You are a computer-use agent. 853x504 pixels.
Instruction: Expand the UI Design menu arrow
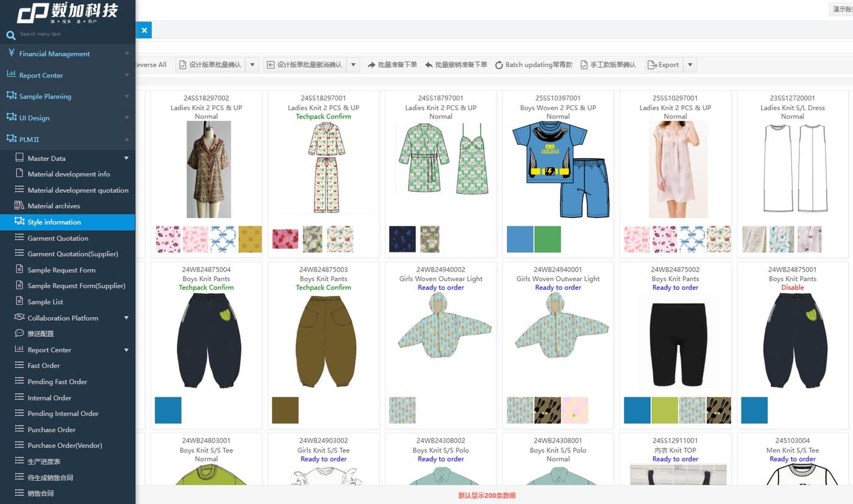[x=127, y=117]
